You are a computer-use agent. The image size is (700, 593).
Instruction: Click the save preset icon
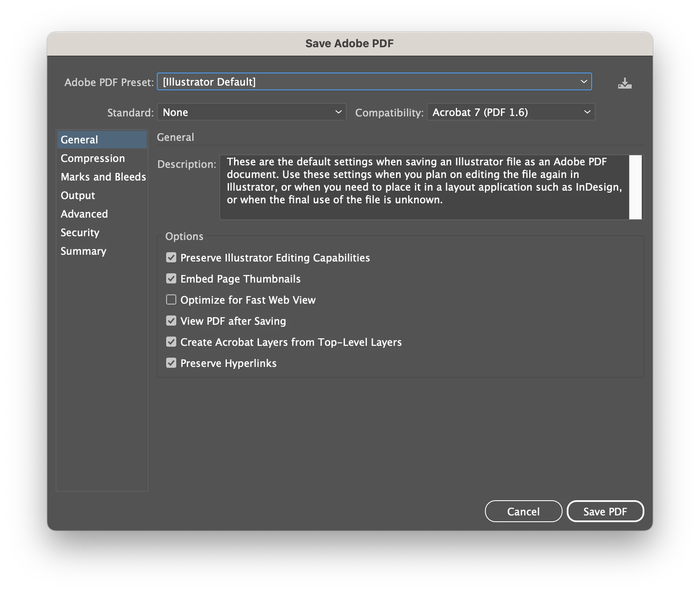(x=625, y=83)
